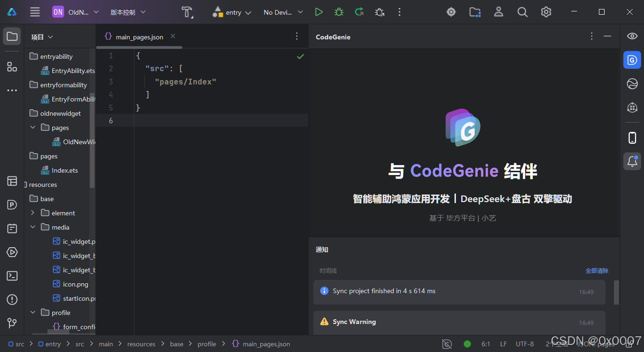
Task: Select EntryAbility.ets in project tree
Action: (68, 71)
